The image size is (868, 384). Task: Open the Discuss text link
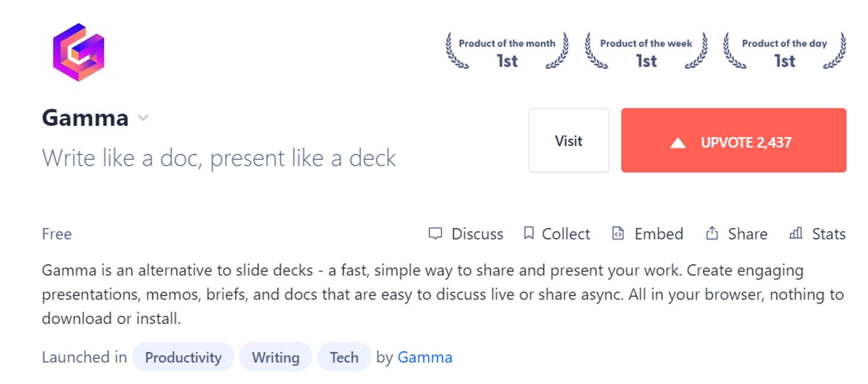click(x=477, y=234)
